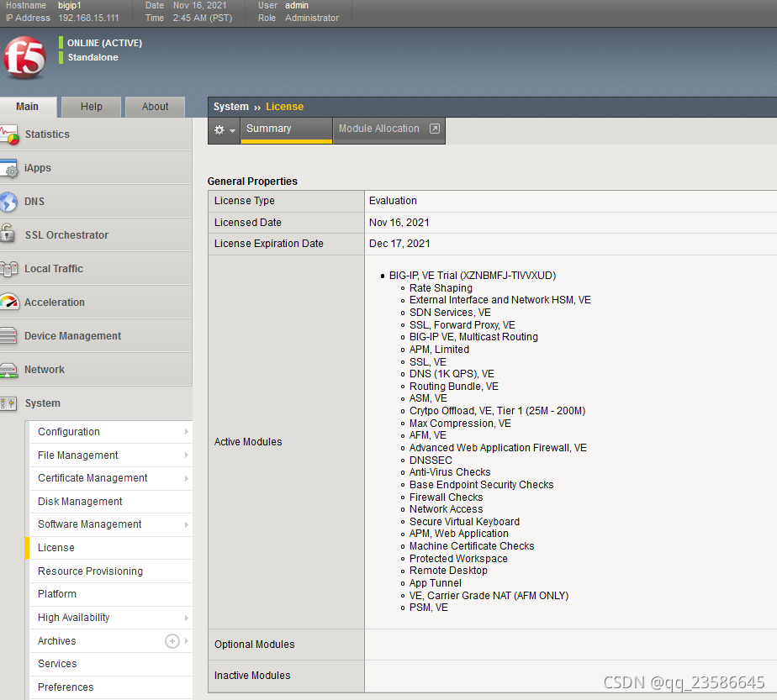Collapse the System section

point(96,403)
